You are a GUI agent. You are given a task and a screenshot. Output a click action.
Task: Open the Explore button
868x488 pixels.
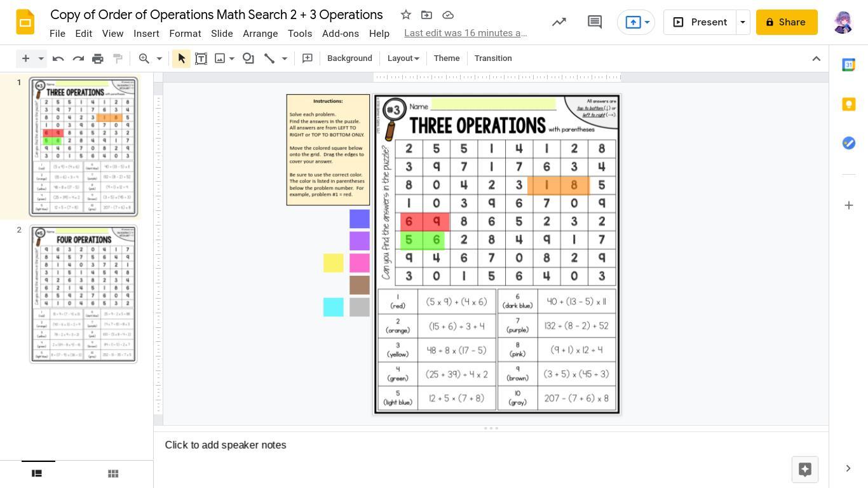[x=805, y=469]
